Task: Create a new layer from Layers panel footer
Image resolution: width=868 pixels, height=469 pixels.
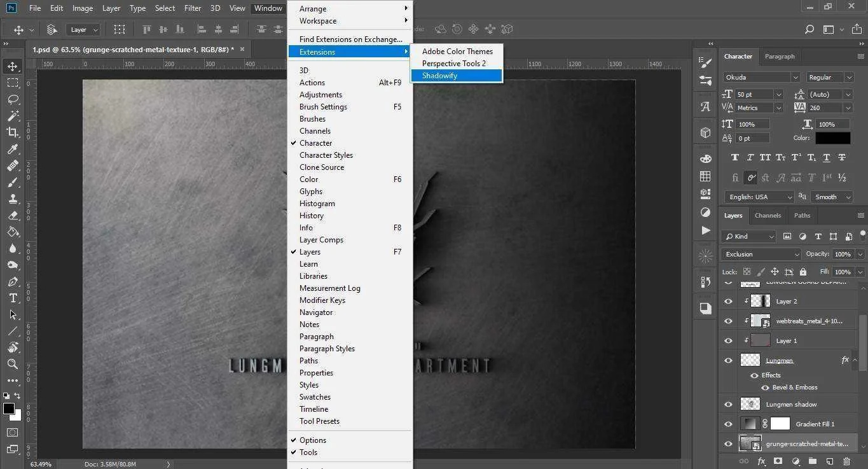Action: pos(829,461)
